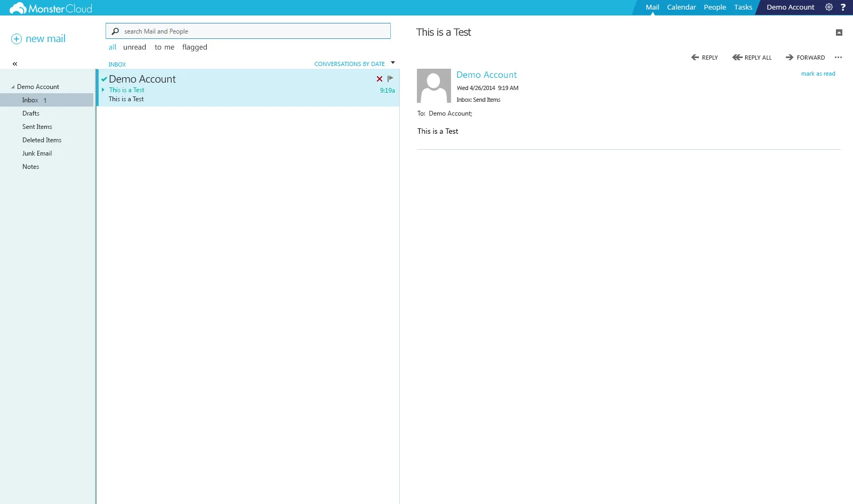Collapse the Demo Account folder tree
The image size is (853, 504).
(13, 87)
